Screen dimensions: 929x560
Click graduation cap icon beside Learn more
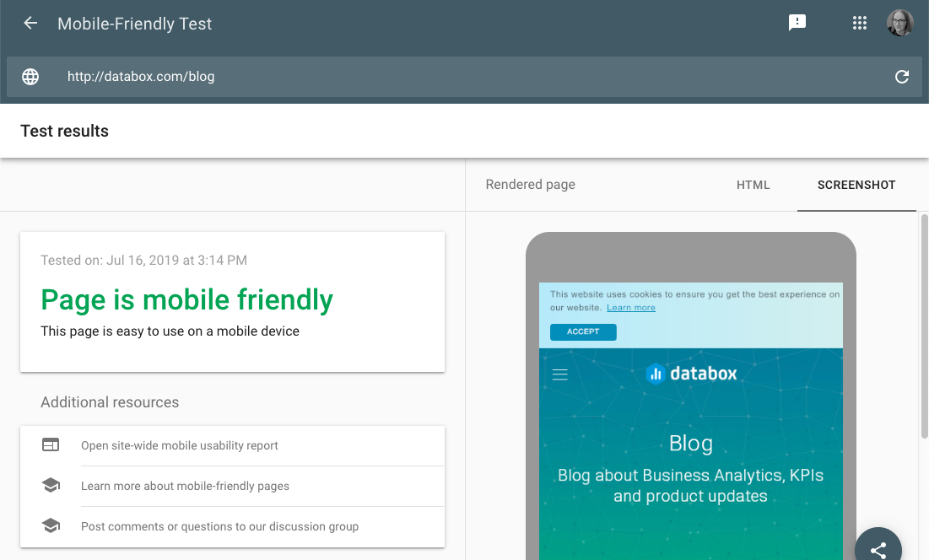(51, 486)
